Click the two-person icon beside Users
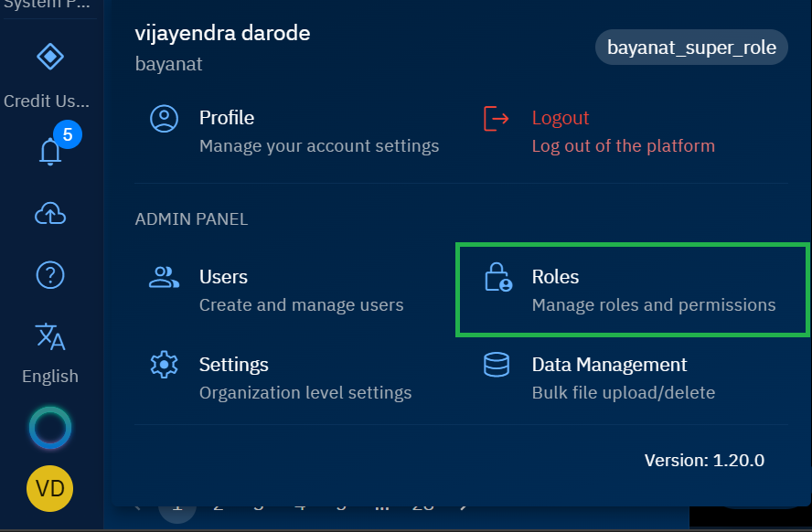This screenshot has height=532, width=812. (164, 278)
